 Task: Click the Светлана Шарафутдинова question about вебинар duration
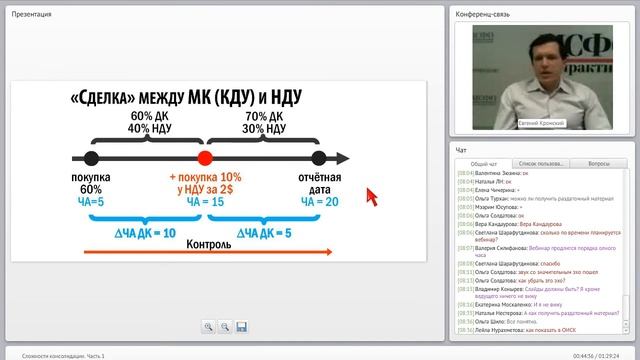539,236
